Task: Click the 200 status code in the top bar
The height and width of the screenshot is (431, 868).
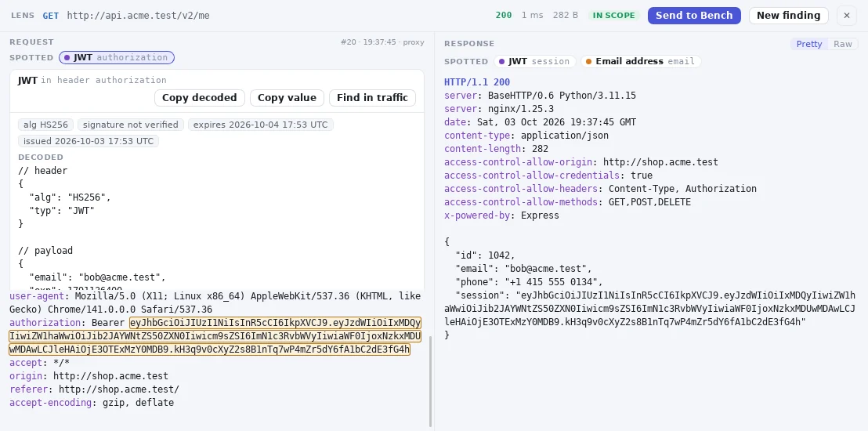Action: pyautogui.click(x=504, y=16)
